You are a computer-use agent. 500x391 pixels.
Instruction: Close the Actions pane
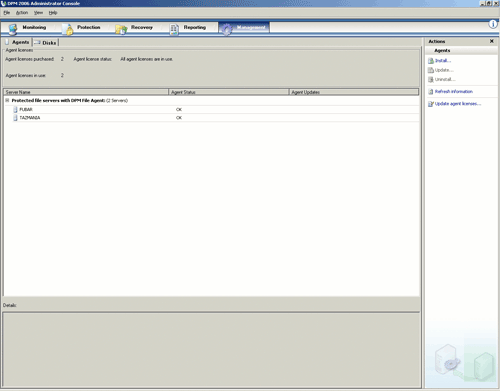click(492, 41)
